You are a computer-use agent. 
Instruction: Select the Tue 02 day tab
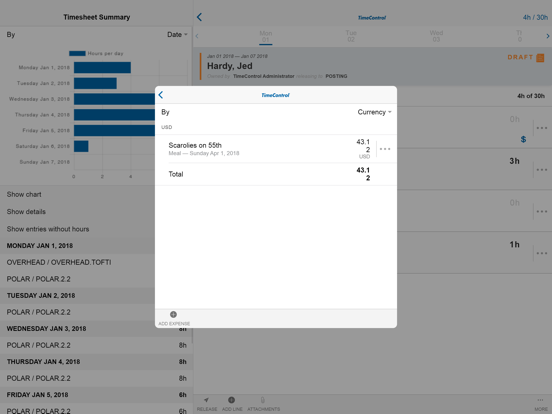(x=351, y=36)
